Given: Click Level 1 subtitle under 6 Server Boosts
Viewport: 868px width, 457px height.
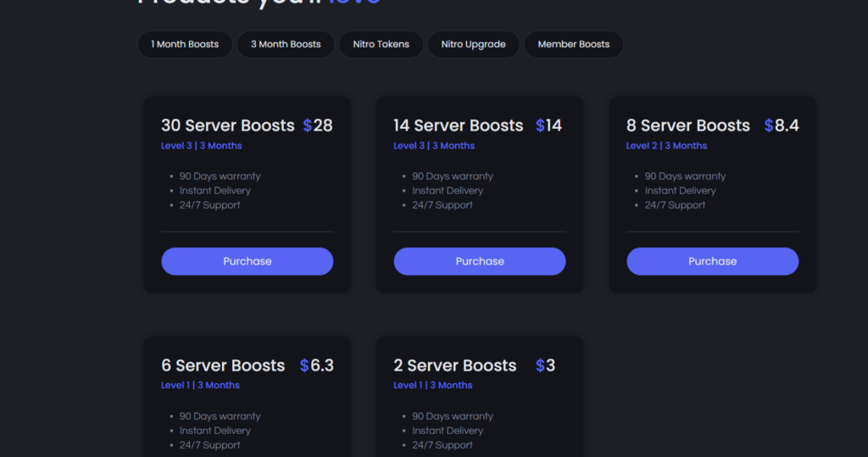Looking at the screenshot, I should [x=200, y=385].
